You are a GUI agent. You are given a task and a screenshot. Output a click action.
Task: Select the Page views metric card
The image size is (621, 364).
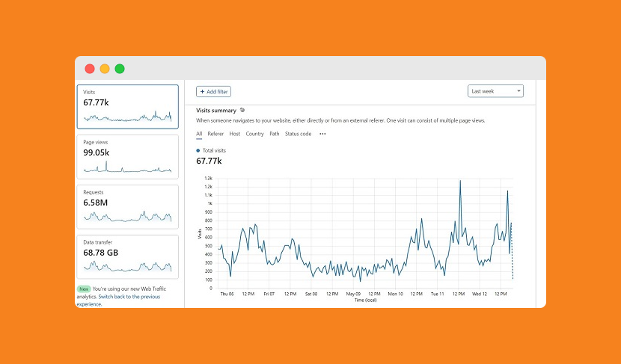pyautogui.click(x=127, y=157)
